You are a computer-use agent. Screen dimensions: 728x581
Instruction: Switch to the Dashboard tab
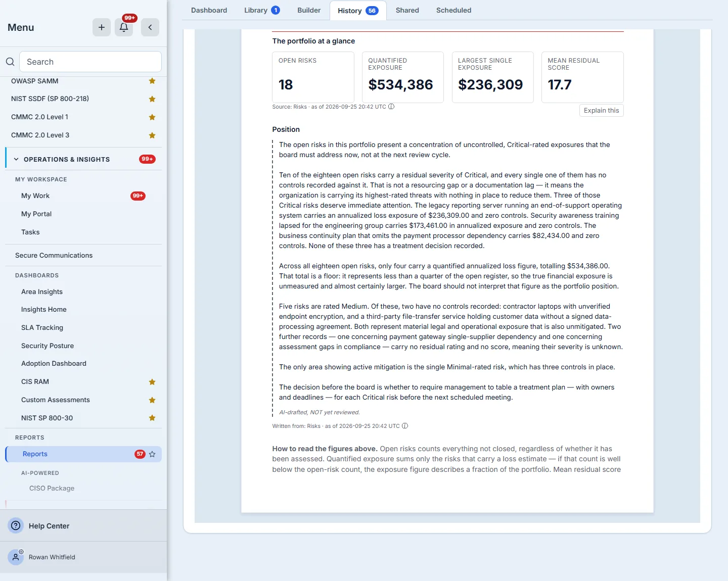click(x=209, y=10)
